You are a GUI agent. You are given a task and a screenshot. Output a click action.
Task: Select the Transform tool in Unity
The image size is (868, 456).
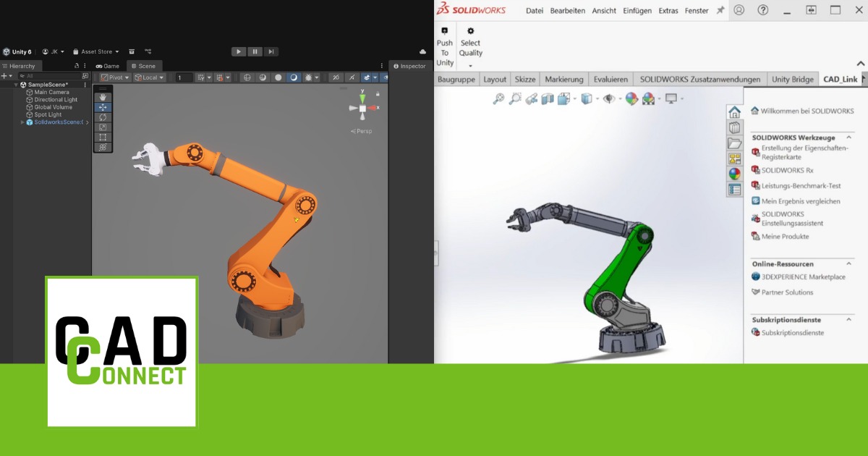coord(103,147)
